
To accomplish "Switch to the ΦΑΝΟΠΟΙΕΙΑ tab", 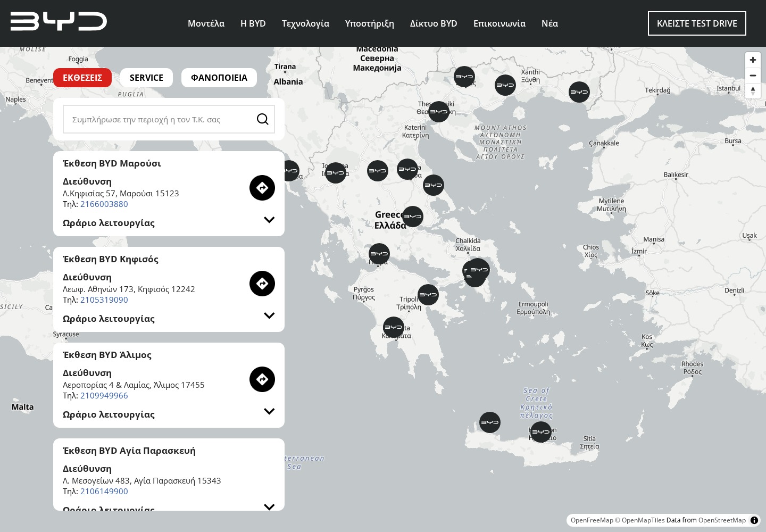I will coord(219,78).
